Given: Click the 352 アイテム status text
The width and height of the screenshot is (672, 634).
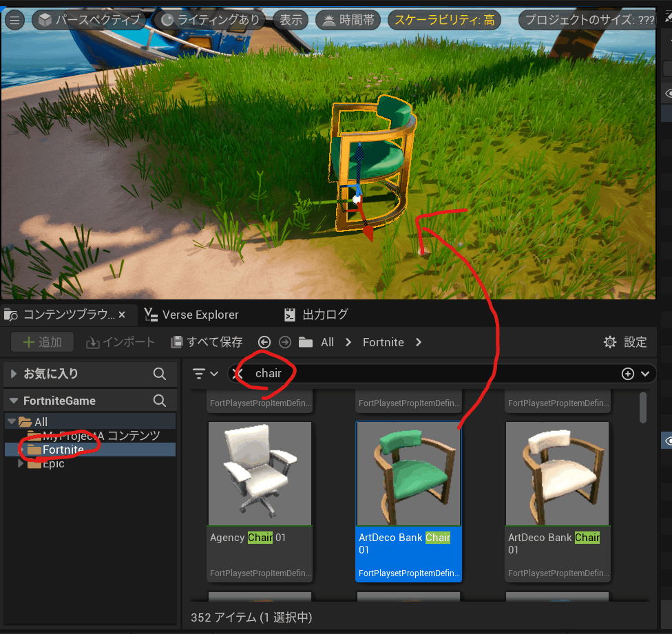Looking at the screenshot, I should (x=251, y=617).
